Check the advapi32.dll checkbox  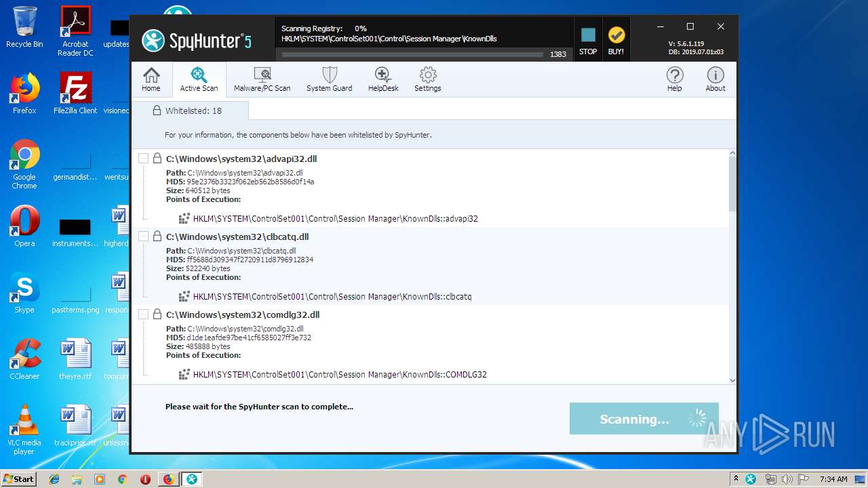(x=143, y=159)
